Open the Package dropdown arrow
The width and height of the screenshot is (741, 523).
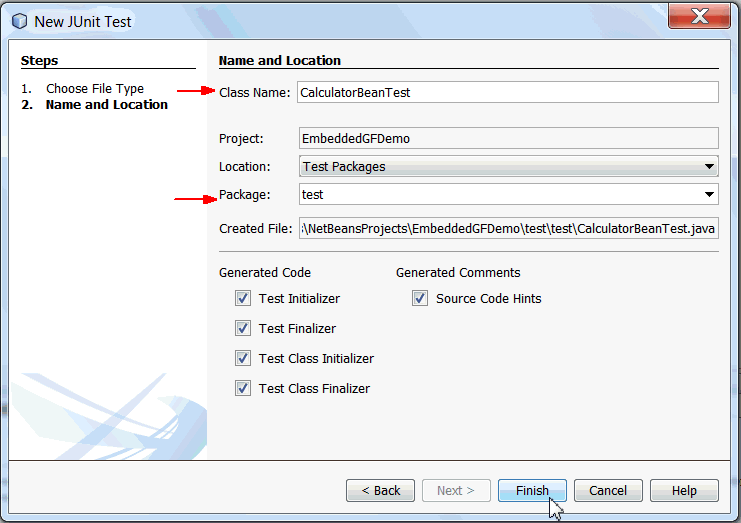pos(709,195)
